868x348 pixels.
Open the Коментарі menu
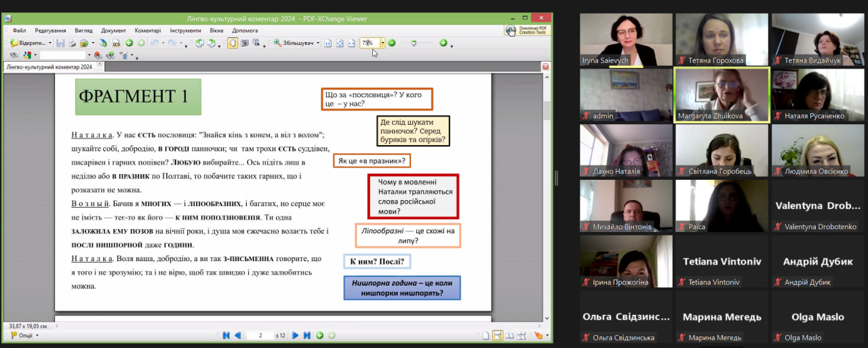[148, 31]
